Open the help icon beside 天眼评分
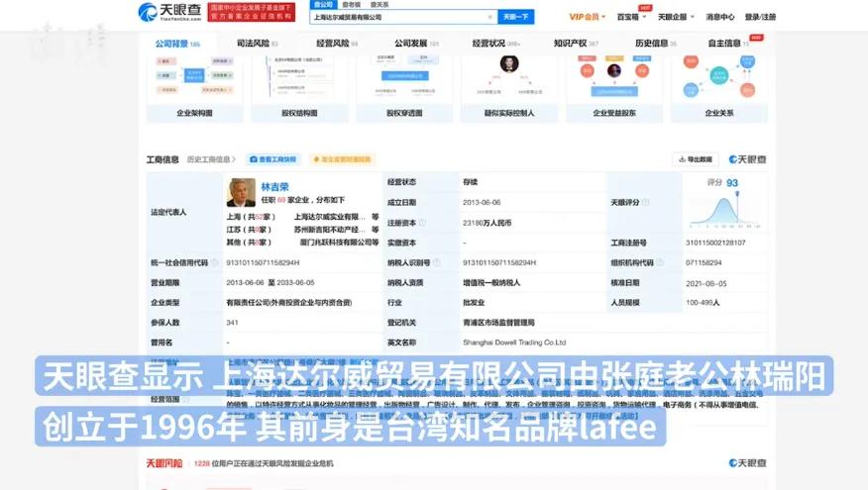 tap(645, 202)
